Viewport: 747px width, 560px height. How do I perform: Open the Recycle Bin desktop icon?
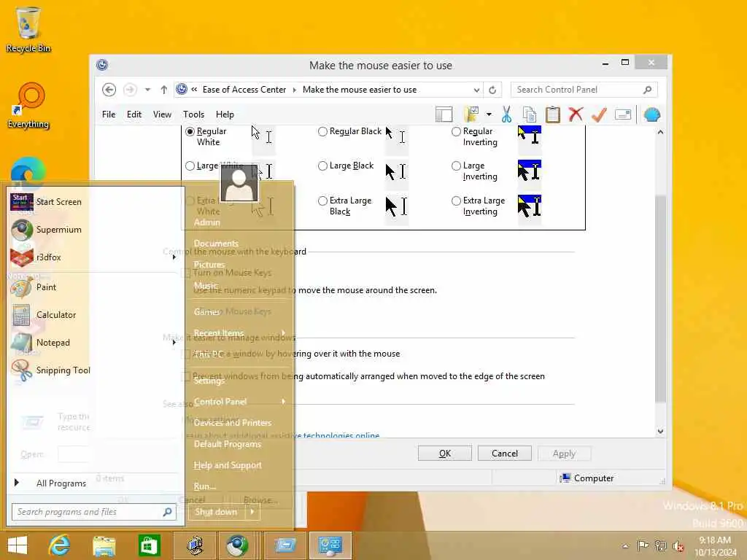28,29
